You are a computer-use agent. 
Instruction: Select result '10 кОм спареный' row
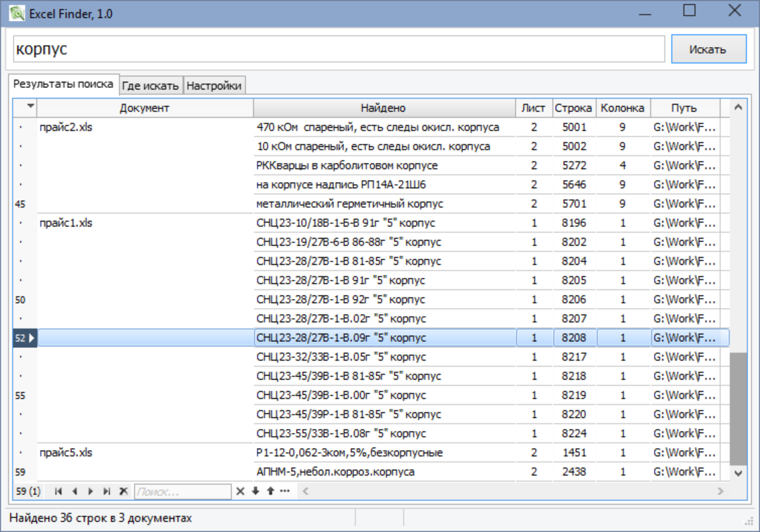[x=384, y=146]
